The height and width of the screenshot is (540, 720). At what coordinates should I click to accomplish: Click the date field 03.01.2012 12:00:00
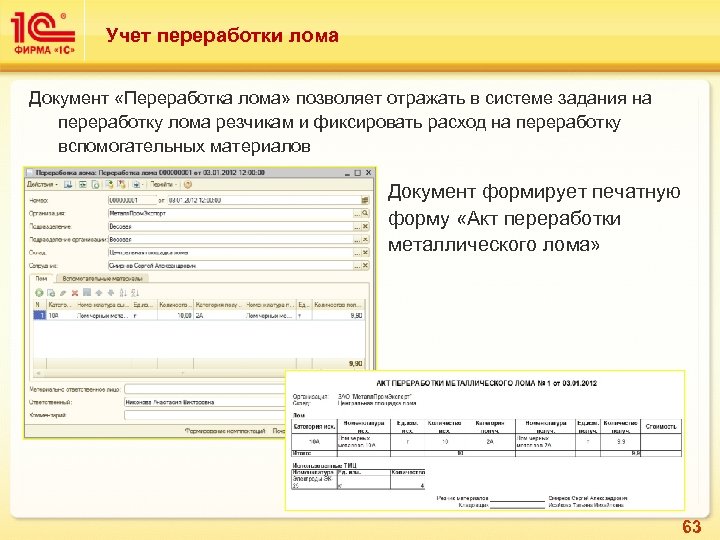(x=264, y=200)
